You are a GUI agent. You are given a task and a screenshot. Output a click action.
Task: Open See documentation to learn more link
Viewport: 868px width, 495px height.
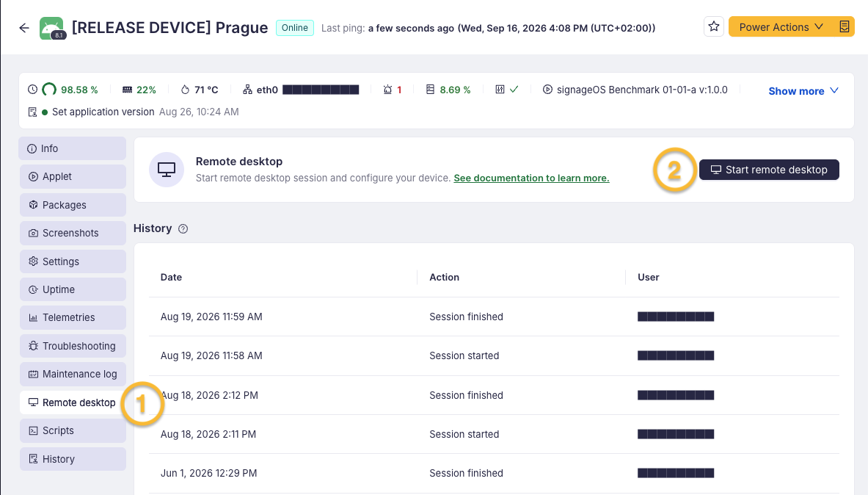(531, 178)
